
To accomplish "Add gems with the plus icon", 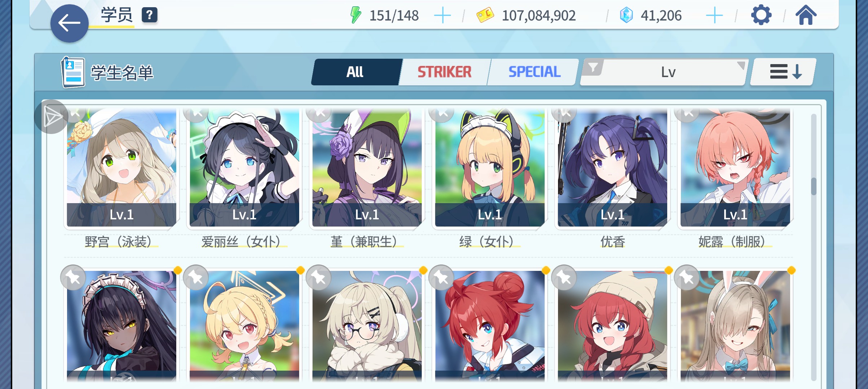I will click(714, 16).
